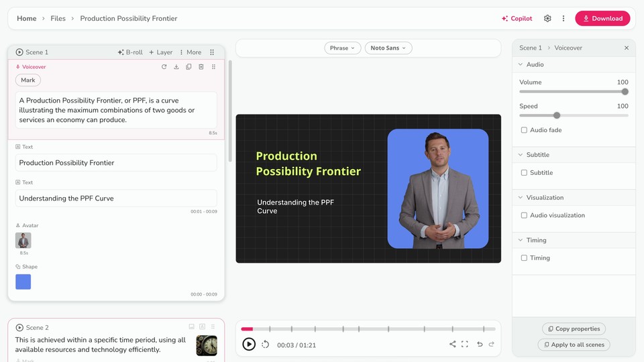Click Copy properties button

coord(574,328)
